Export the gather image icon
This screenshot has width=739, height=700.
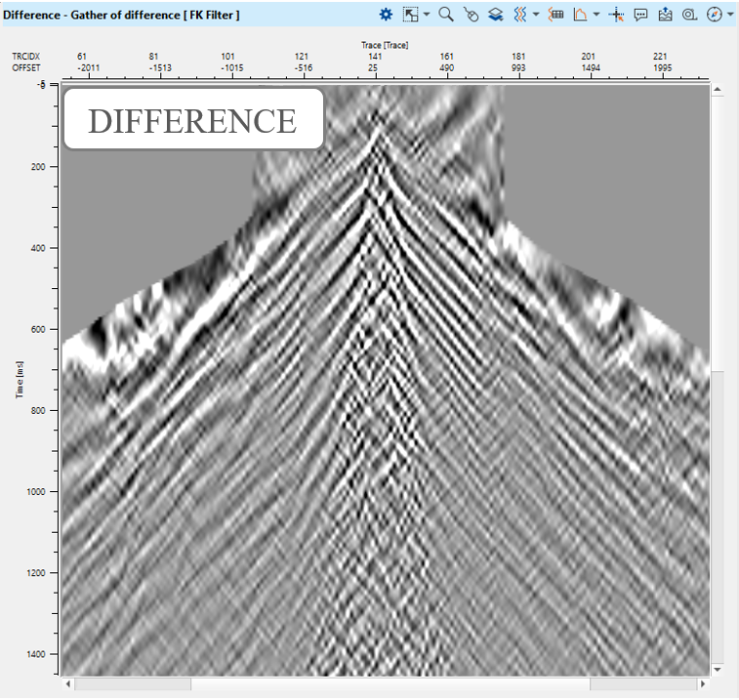pos(665,15)
